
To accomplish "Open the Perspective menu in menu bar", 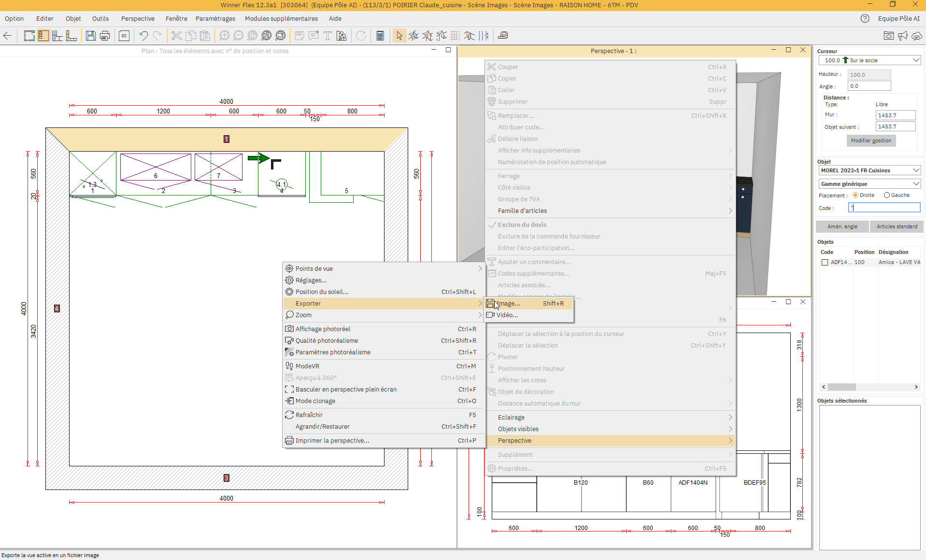I will pyautogui.click(x=138, y=19).
